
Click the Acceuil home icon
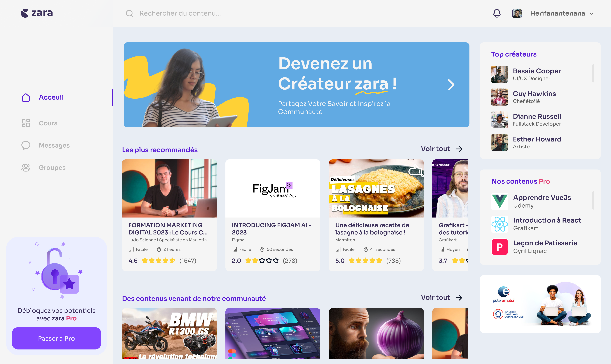26,97
